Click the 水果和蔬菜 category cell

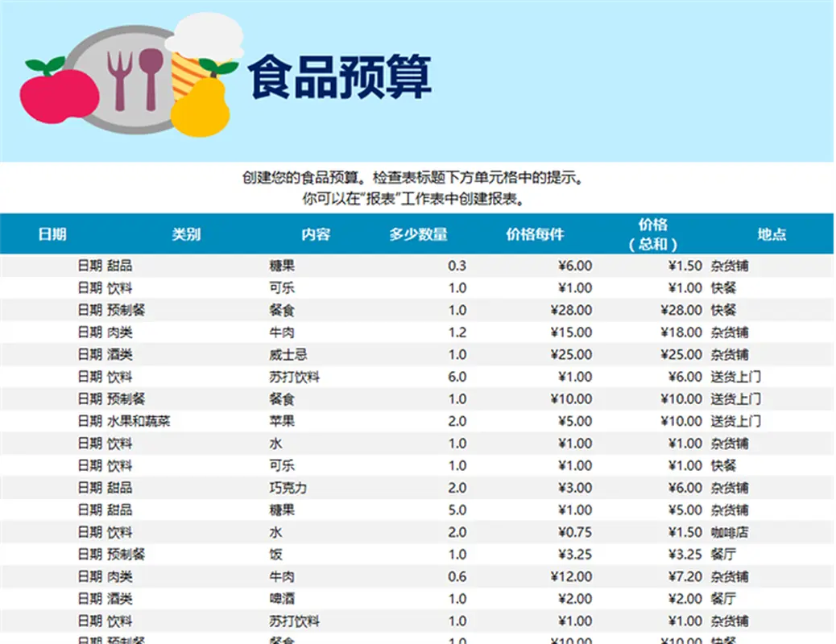139,421
